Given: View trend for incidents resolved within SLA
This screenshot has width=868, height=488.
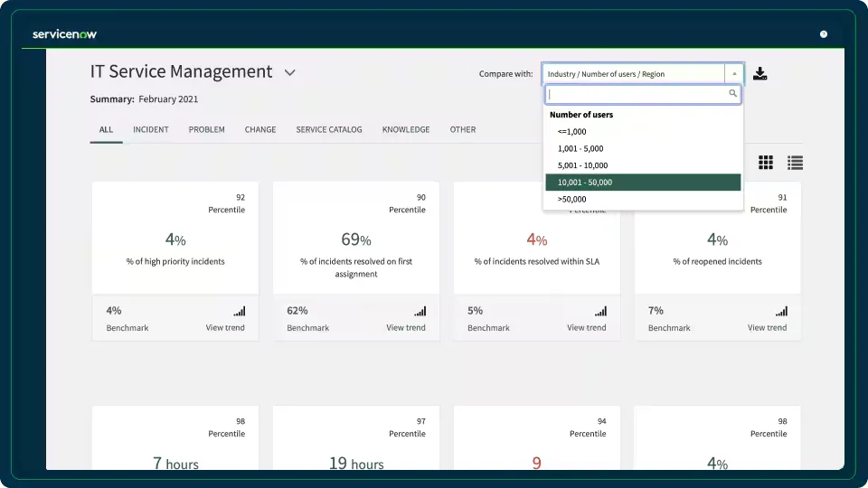Looking at the screenshot, I should click(x=586, y=327).
